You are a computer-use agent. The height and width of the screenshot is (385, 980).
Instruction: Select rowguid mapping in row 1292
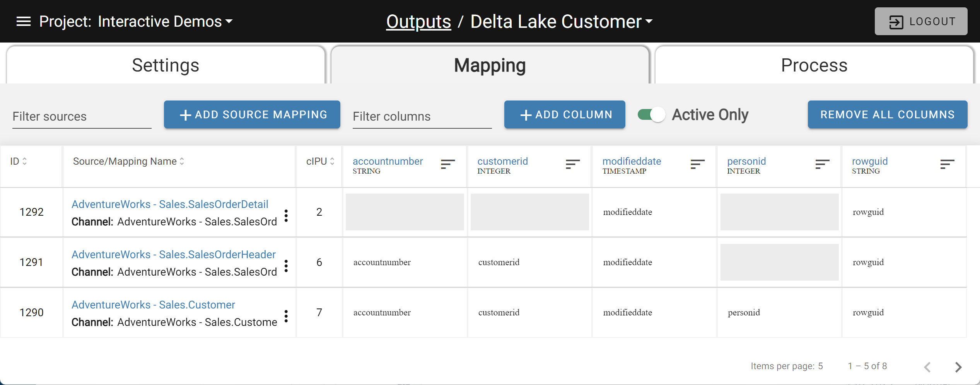pos(868,212)
